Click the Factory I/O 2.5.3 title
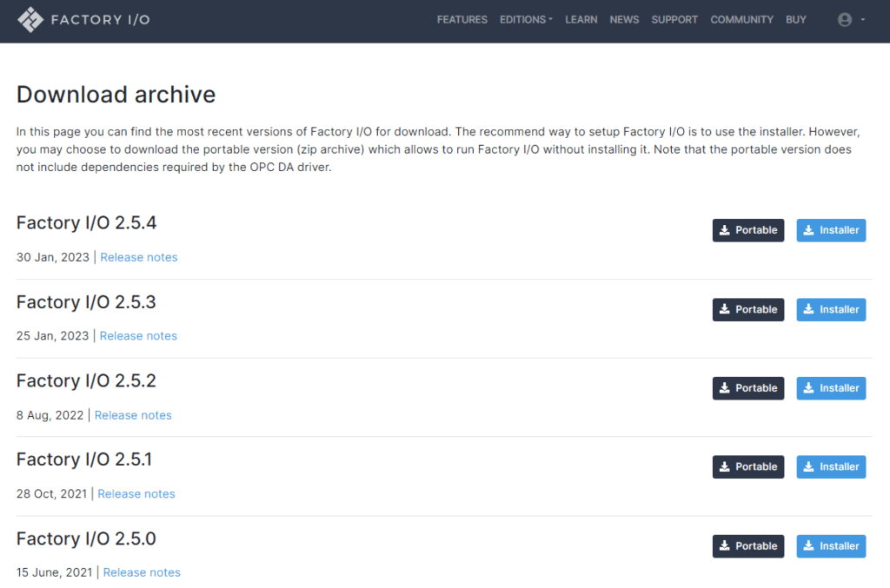Screen dimensions: 890x588 [x=86, y=302]
